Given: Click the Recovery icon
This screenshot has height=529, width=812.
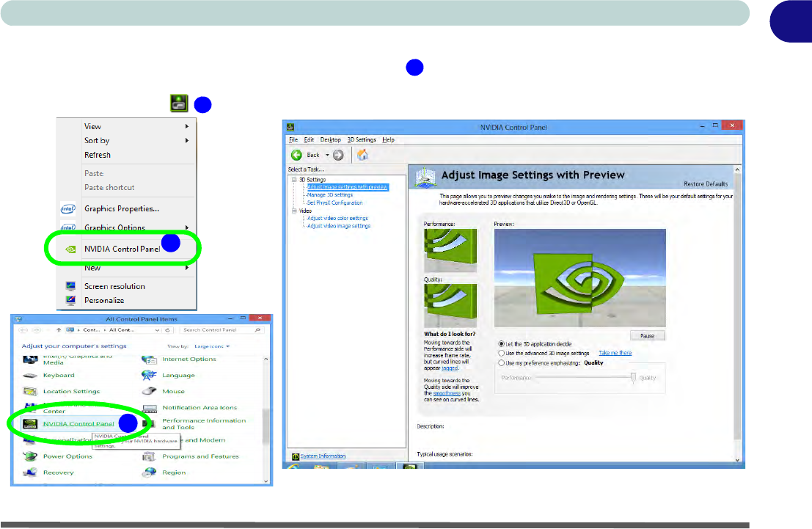Looking at the screenshot, I should tap(30, 473).
